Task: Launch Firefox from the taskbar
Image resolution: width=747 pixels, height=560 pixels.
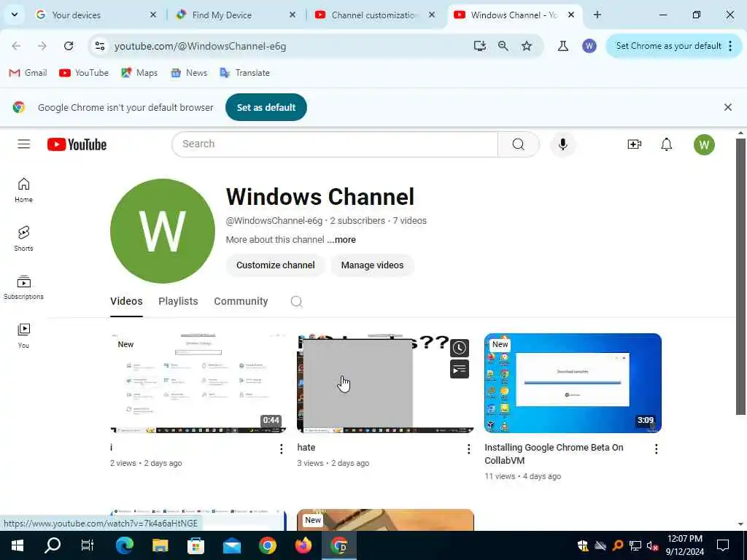Action: click(x=303, y=545)
